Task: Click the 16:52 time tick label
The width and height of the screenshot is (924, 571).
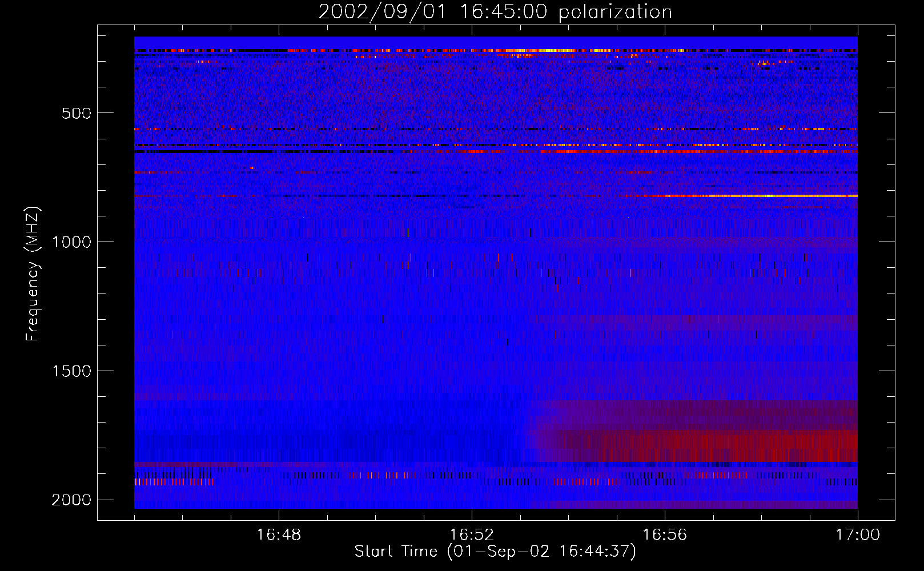Action: coord(472,535)
